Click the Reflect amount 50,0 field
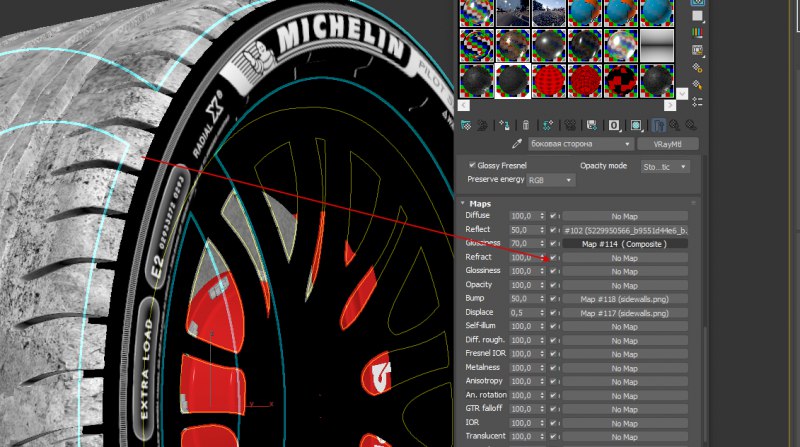The height and width of the screenshot is (447, 800). [524, 230]
